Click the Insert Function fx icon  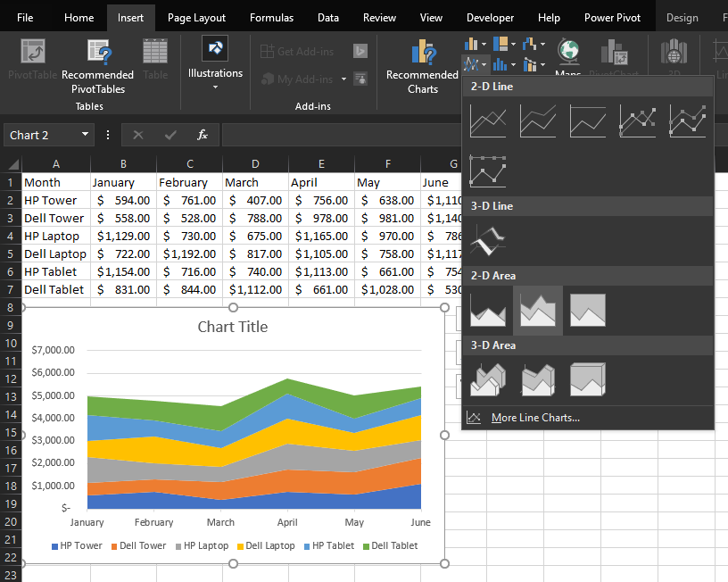coord(203,135)
